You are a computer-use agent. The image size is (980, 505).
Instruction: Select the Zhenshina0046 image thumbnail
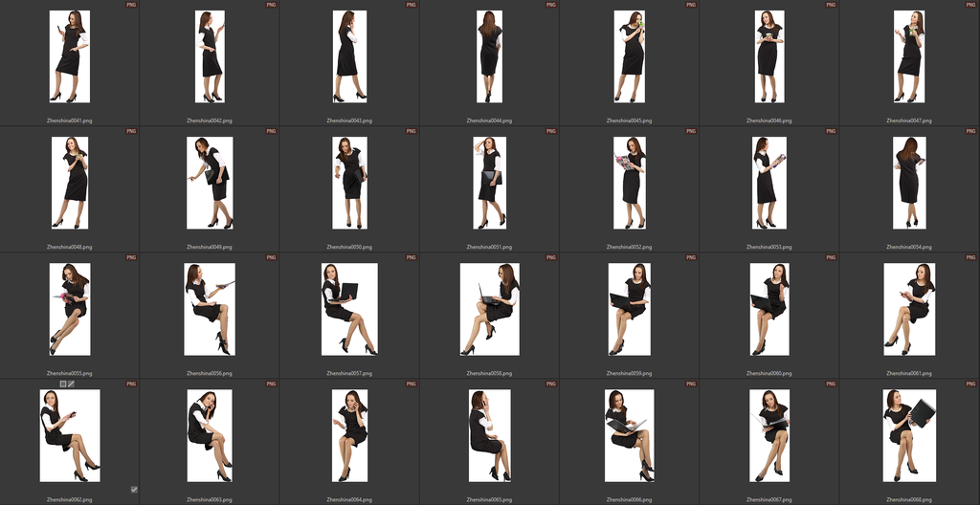coord(769,56)
